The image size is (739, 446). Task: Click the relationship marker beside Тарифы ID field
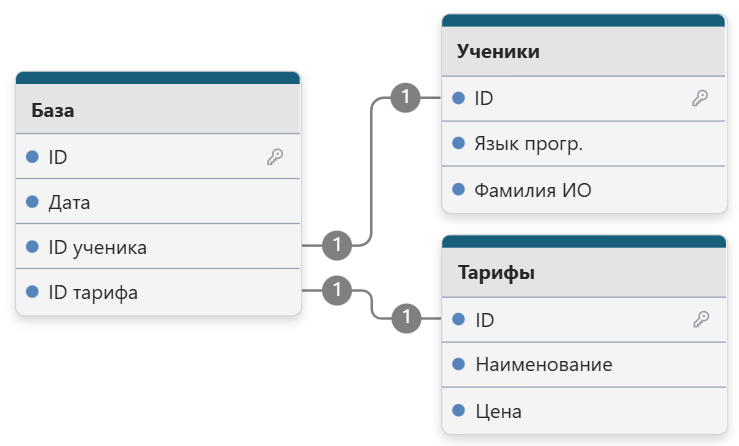pyautogui.click(x=406, y=318)
